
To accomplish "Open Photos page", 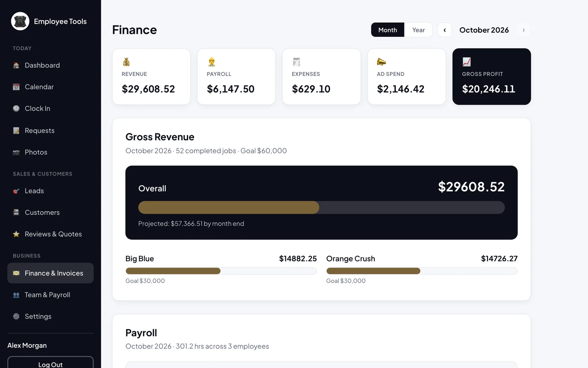I will [50, 152].
